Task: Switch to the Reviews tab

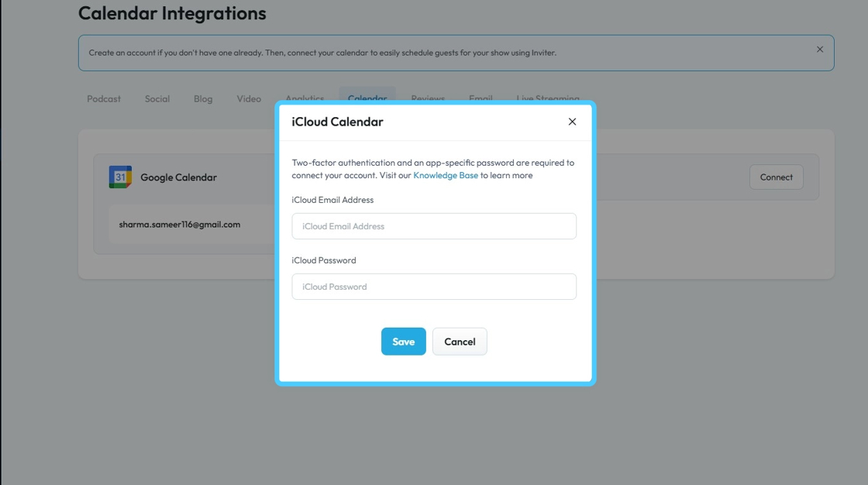Action: [x=428, y=98]
